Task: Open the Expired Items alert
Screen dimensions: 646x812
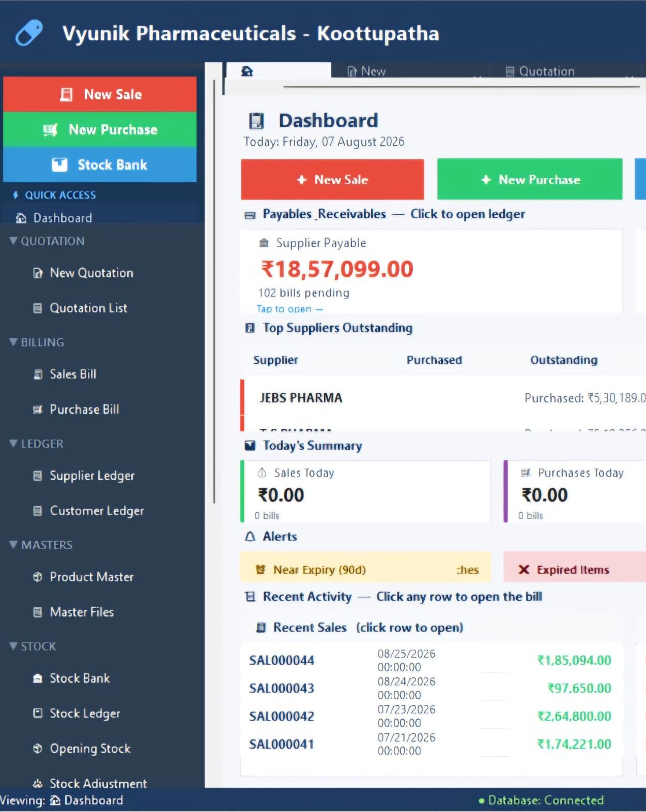Action: (575, 567)
